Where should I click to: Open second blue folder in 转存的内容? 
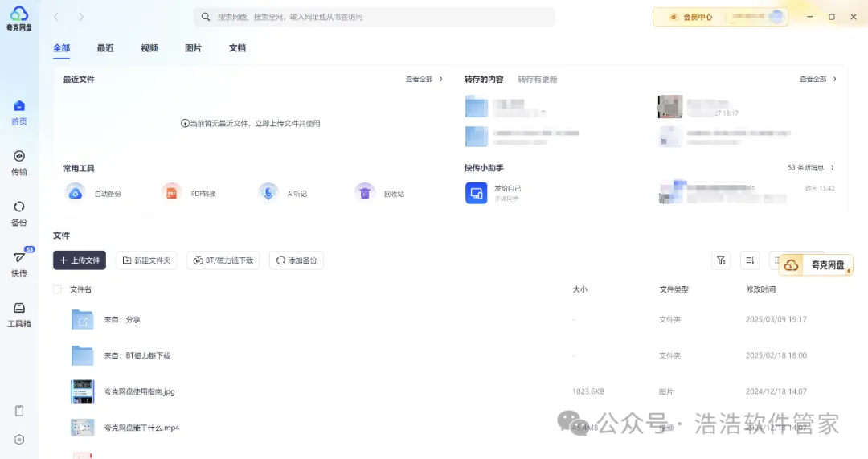click(x=477, y=136)
